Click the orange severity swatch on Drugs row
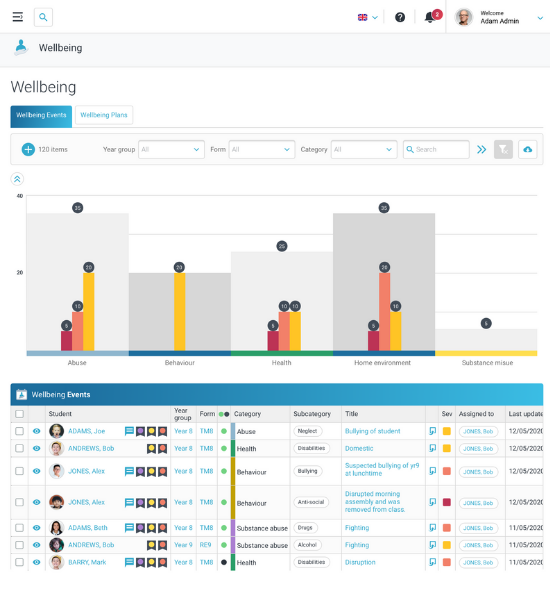 tap(447, 528)
